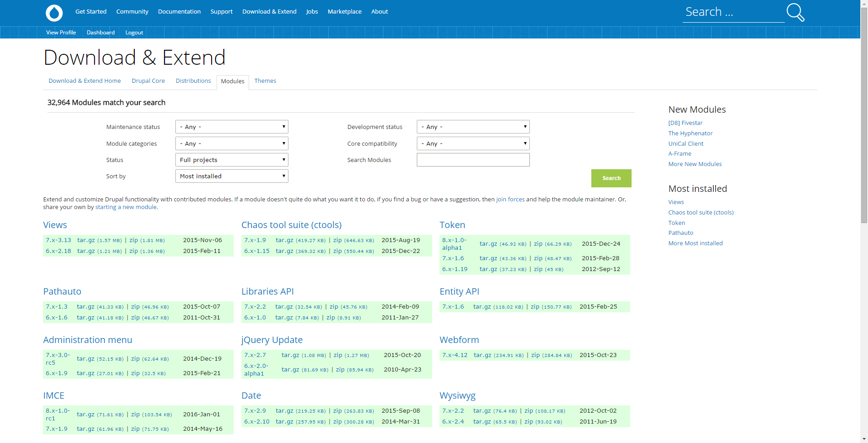Click inside the Search Modules field
868x443 pixels.
[473, 160]
